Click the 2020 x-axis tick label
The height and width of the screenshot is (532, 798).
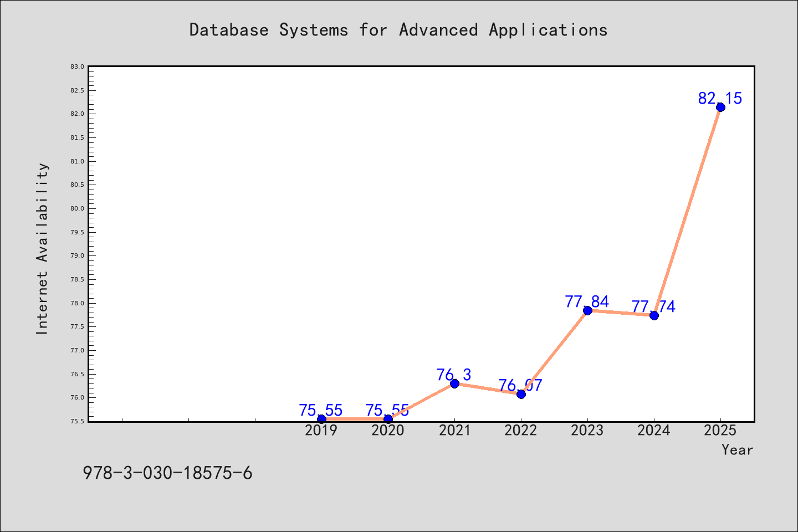point(388,431)
